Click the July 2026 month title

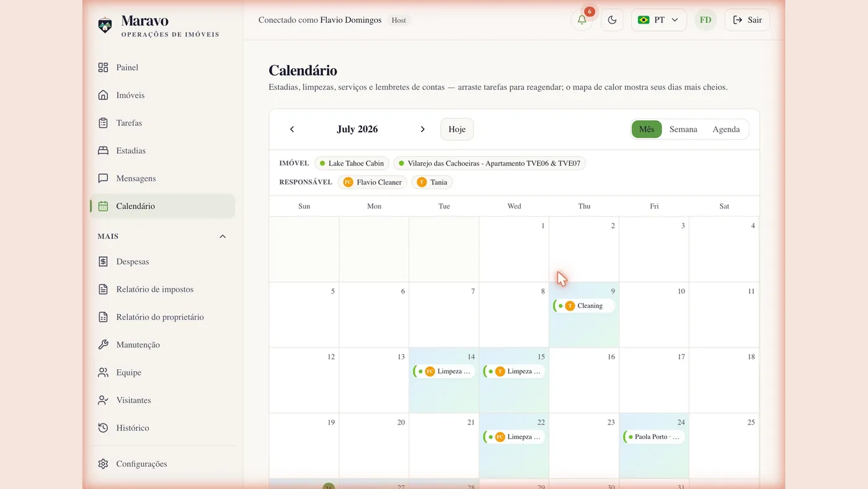(x=357, y=129)
